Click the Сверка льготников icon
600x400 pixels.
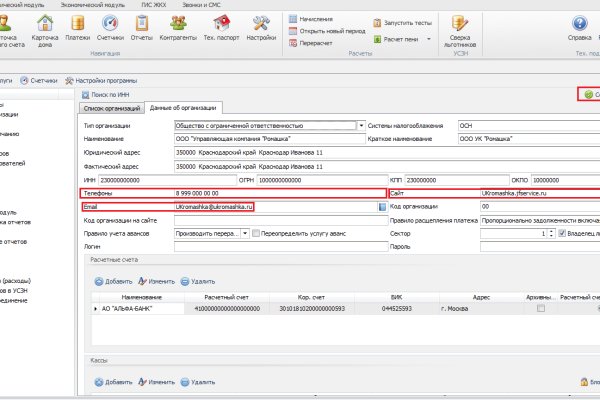(460, 28)
